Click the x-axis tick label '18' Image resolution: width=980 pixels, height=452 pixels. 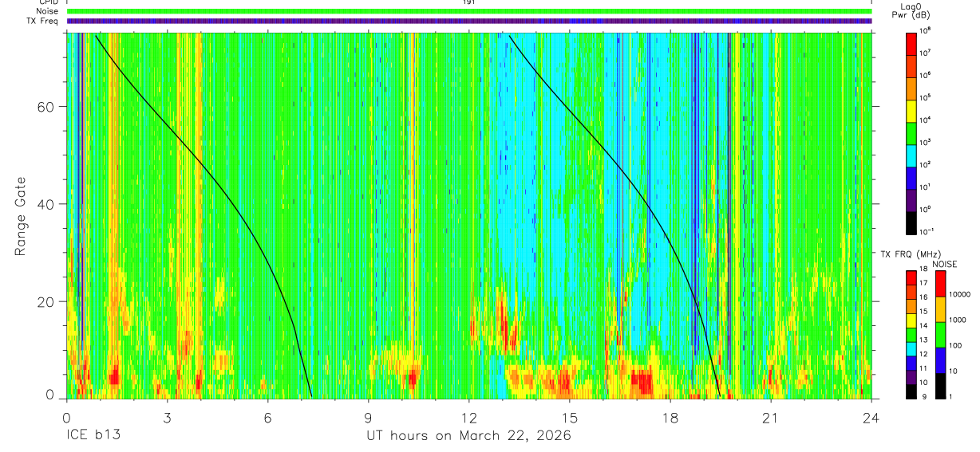point(670,418)
